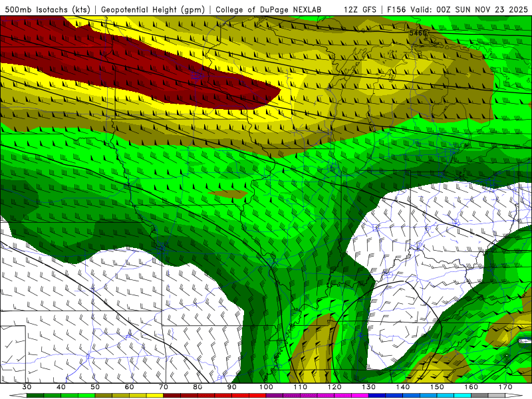Select the bright yellow swatch ending at 70
The height and width of the screenshot is (399, 532).
click(x=155, y=396)
